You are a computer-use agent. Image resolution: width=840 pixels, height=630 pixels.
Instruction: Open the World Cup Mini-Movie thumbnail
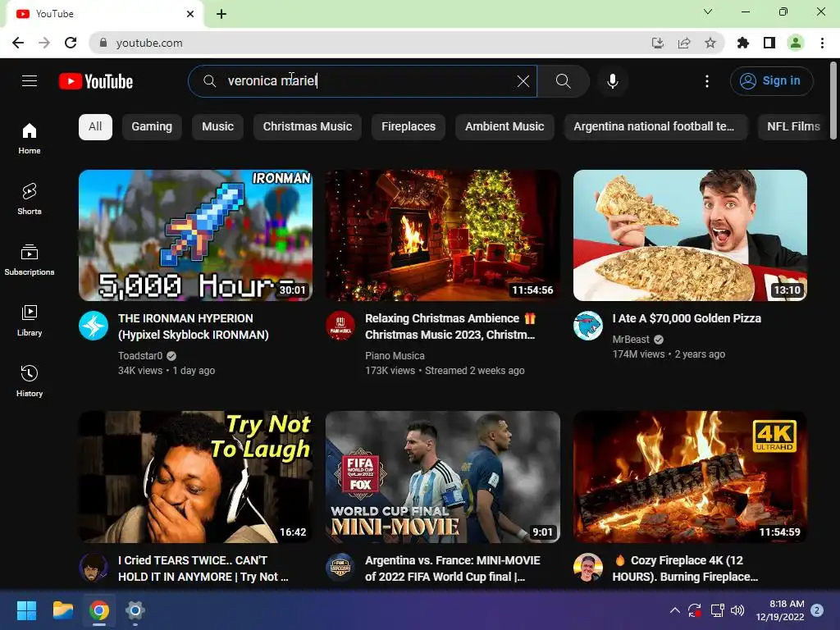click(443, 477)
